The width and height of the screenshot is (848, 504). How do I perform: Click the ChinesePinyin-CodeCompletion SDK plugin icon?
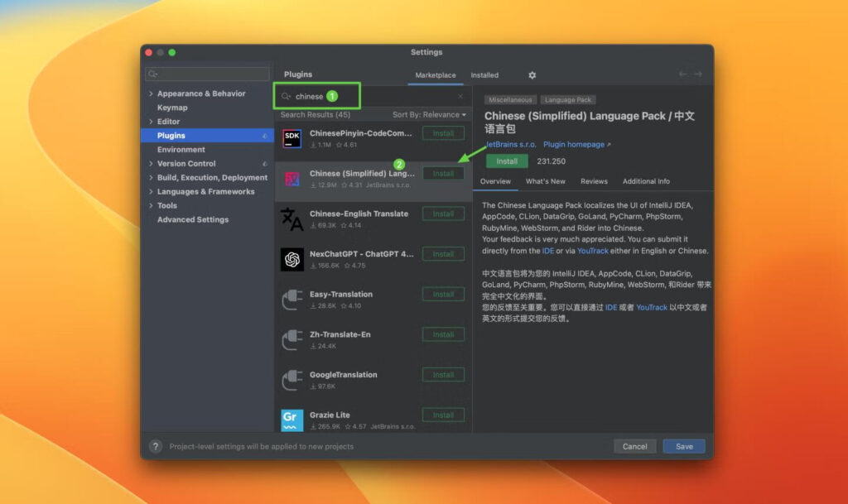pyautogui.click(x=292, y=134)
